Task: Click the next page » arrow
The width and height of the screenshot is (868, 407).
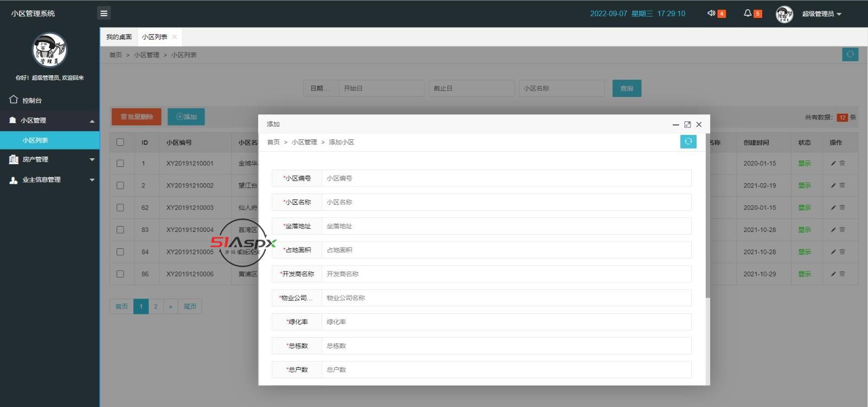Action: click(171, 306)
